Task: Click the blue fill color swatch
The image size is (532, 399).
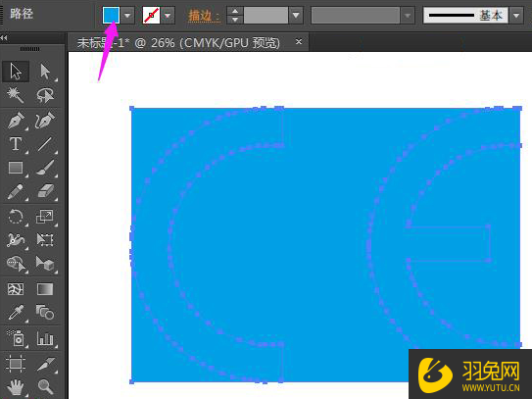Action: (x=111, y=16)
